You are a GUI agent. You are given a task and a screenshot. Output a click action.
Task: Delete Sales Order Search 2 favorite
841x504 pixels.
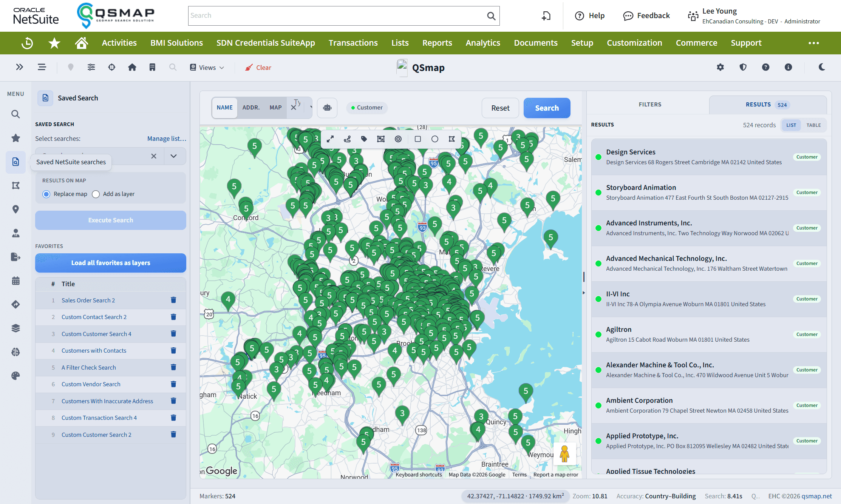(173, 300)
